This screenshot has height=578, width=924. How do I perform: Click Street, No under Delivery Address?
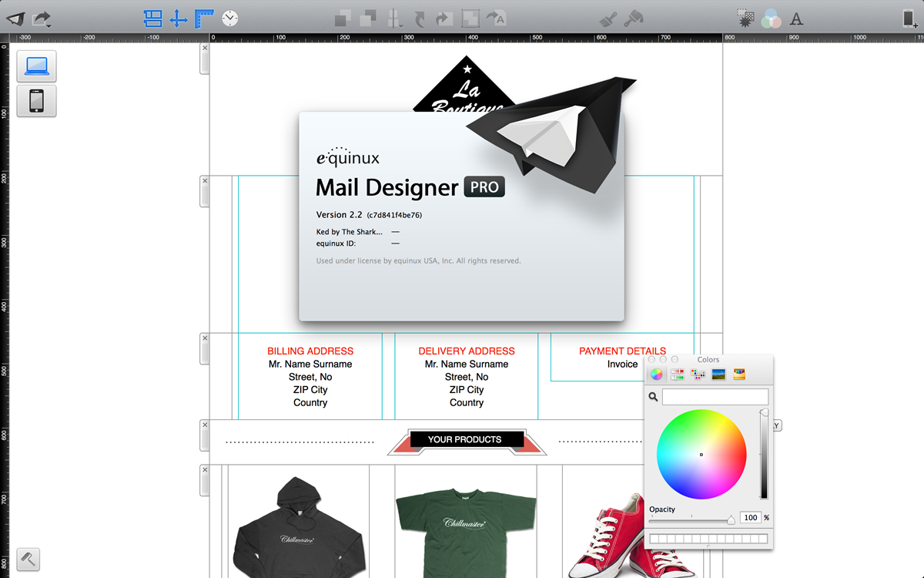pos(467,377)
